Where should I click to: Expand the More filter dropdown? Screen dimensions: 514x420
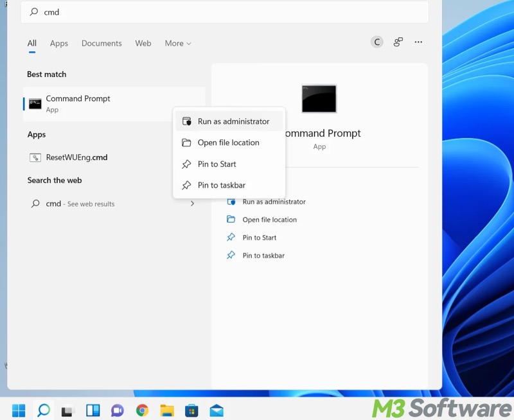click(178, 44)
